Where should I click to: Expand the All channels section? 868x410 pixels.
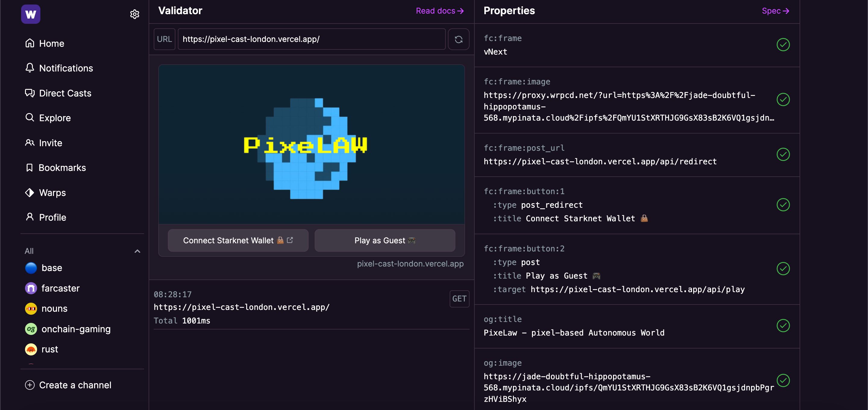[x=137, y=251]
